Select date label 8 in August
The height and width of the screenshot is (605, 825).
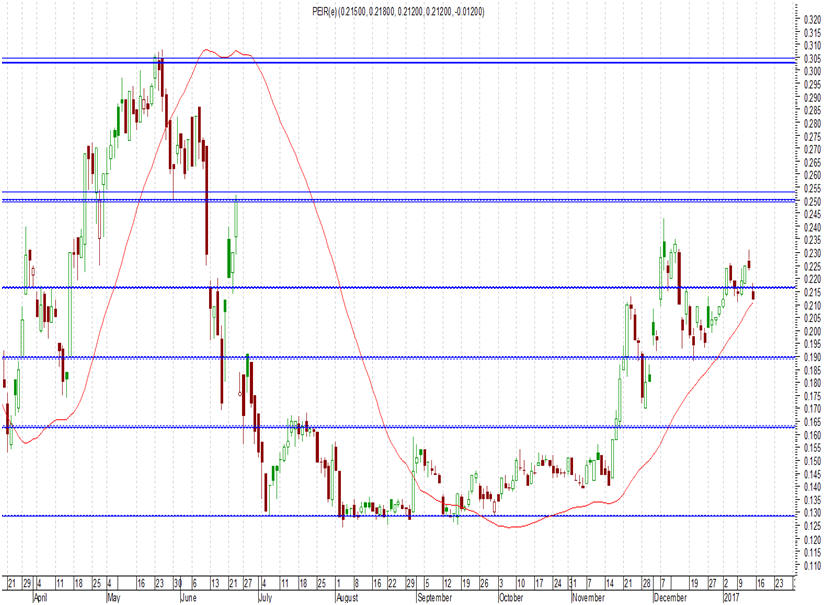click(356, 583)
